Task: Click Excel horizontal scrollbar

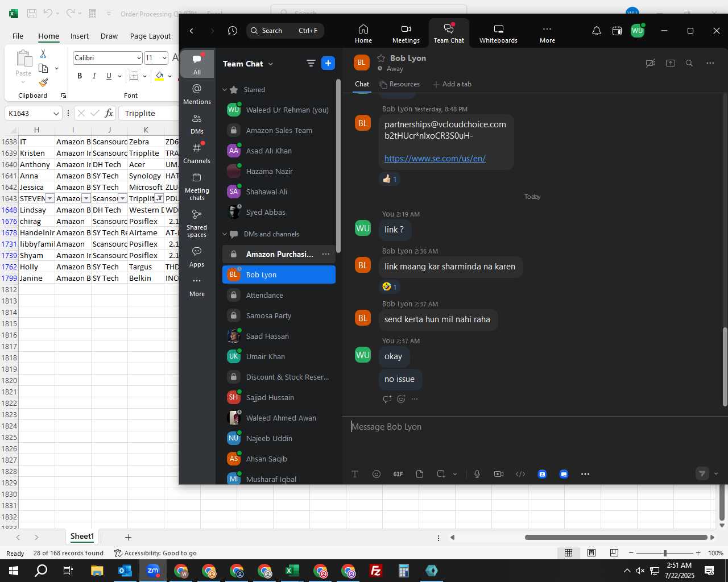Action: [x=616, y=537]
